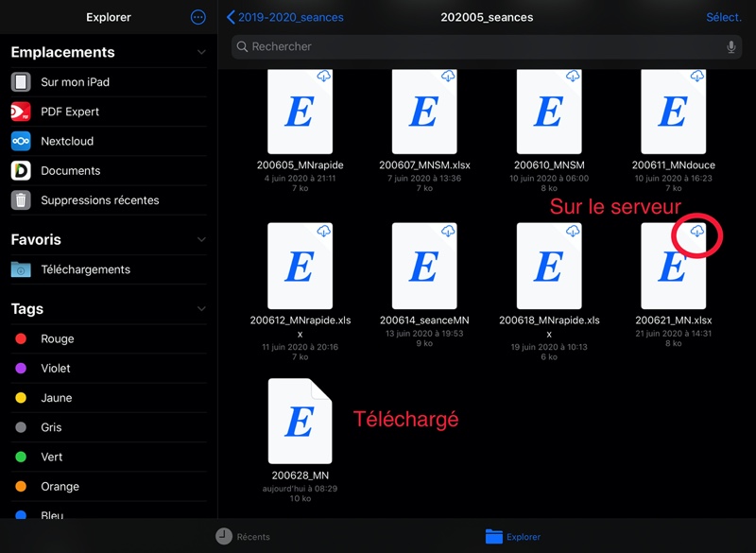Download 200621_MN.xlsx using its cloud icon
756x553 pixels.
pos(697,232)
